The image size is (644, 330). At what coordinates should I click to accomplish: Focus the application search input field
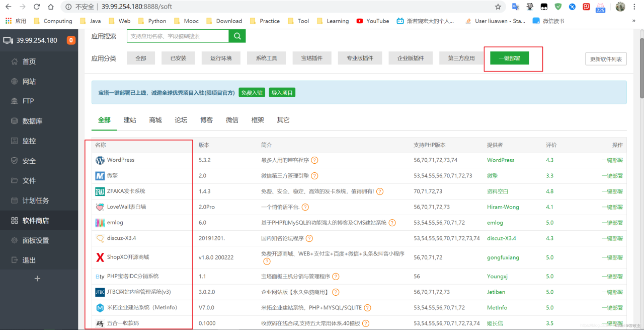(178, 36)
